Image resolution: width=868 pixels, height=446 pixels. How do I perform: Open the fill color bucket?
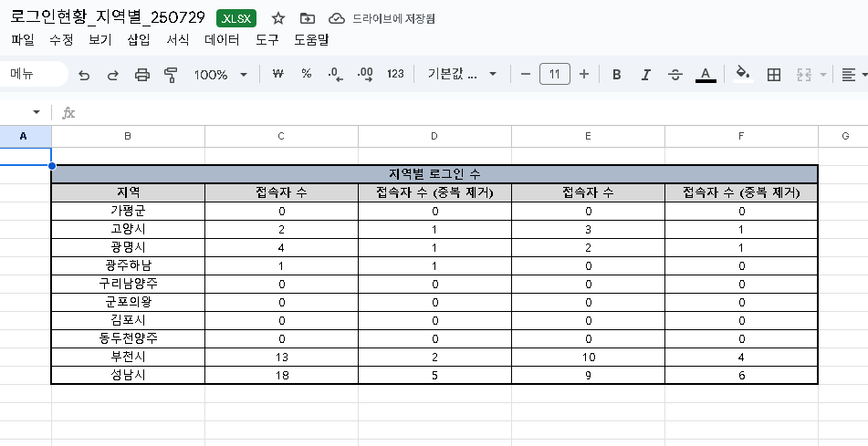[743, 74]
